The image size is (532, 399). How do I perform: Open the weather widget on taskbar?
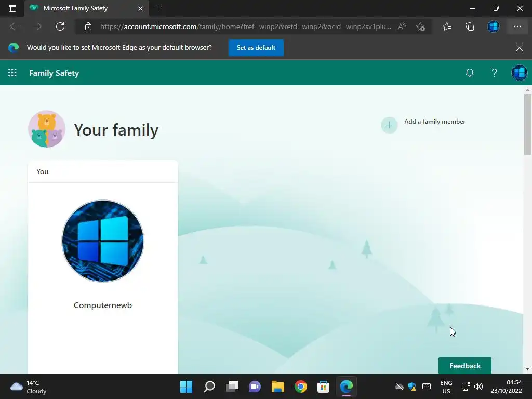[x=29, y=387]
